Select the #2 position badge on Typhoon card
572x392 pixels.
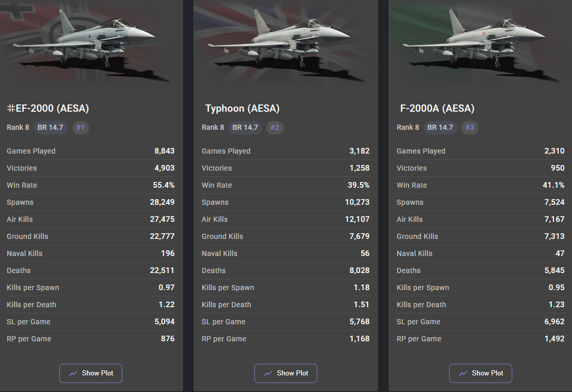pyautogui.click(x=275, y=127)
